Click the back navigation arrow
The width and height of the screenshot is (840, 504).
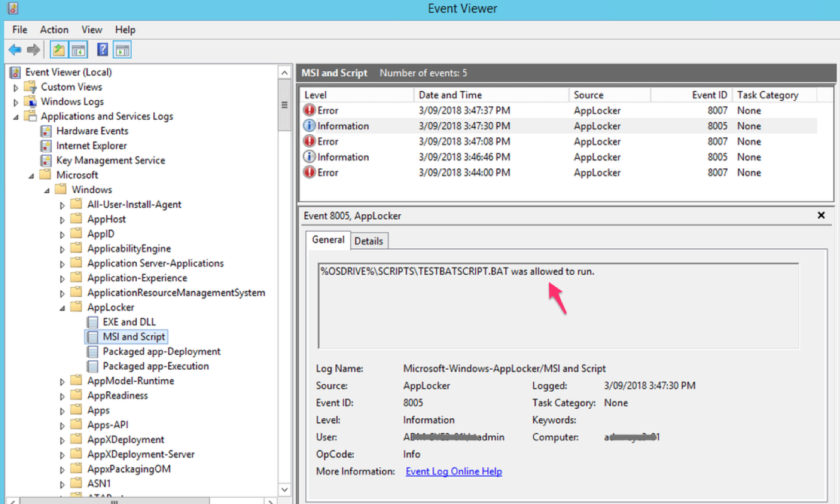pyautogui.click(x=14, y=49)
